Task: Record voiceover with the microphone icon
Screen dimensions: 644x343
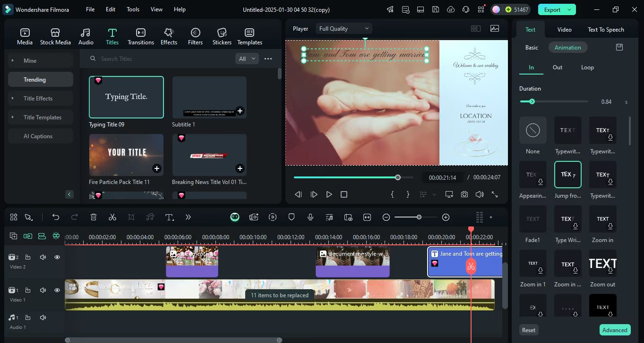Action: (310, 217)
